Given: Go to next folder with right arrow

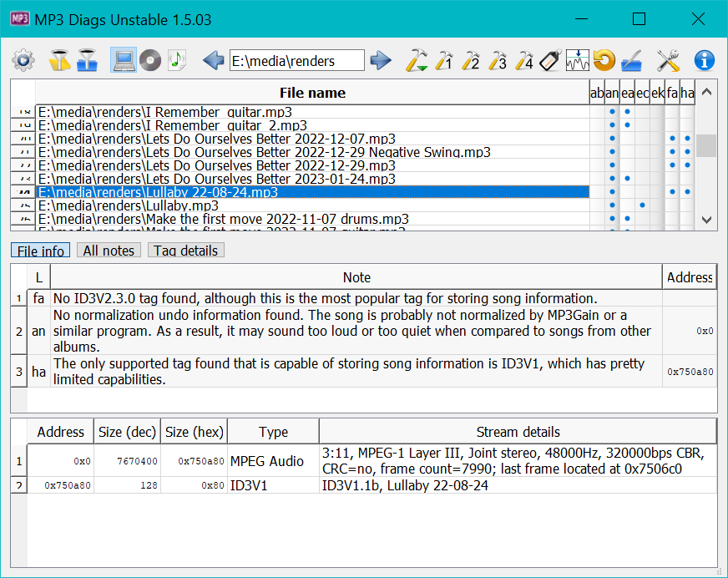Looking at the screenshot, I should pyautogui.click(x=381, y=60).
